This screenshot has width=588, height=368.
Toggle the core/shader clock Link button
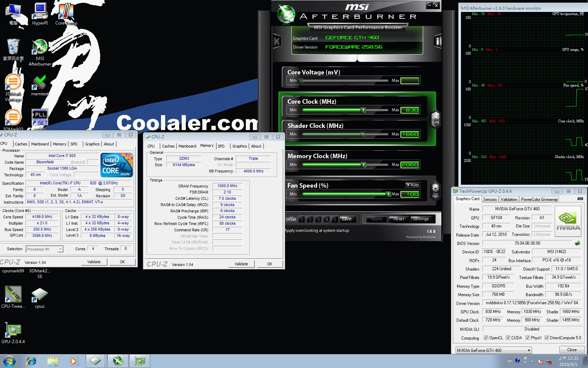pos(435,119)
